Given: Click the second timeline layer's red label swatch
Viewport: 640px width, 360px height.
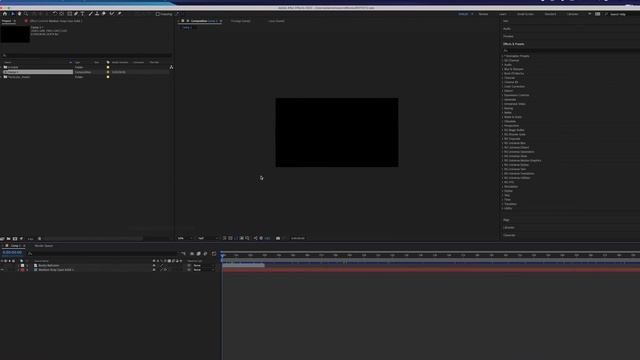Looking at the screenshot, I should (22, 270).
